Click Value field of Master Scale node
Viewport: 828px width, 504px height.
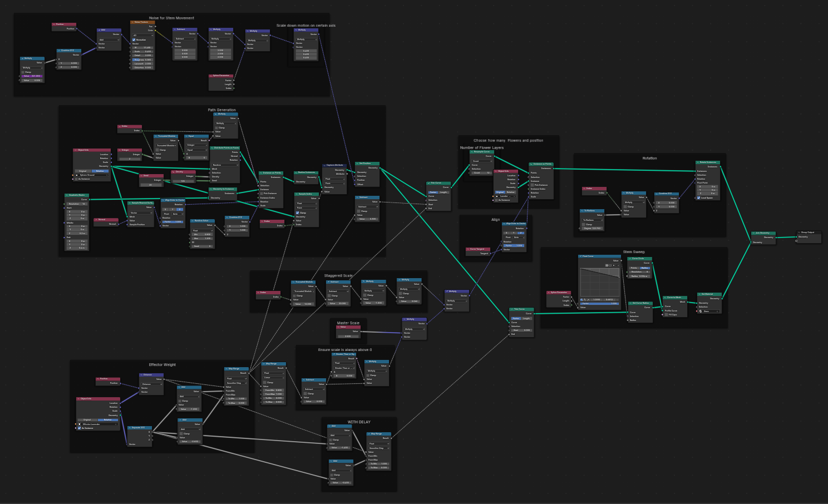pyautogui.click(x=348, y=336)
